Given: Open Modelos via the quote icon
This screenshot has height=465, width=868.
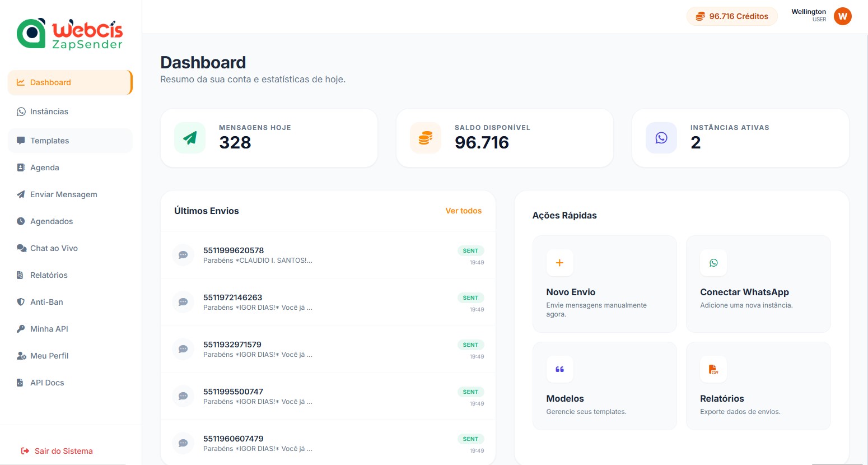Looking at the screenshot, I should point(559,369).
